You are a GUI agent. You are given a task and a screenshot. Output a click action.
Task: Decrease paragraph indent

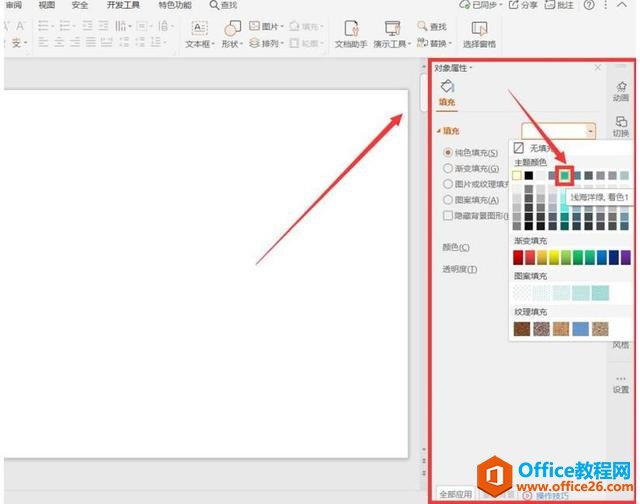87,26
